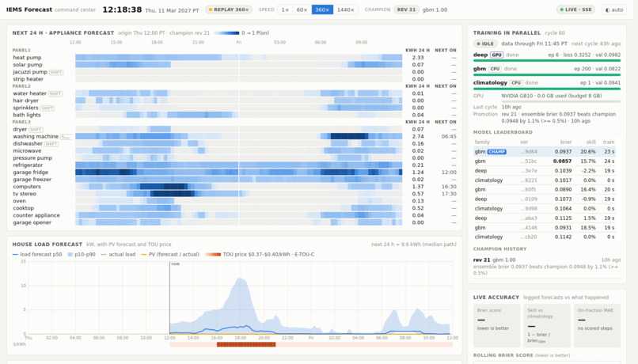Screen dimensions: 638x364
Task: Sort leaderboard by family column
Action: tap(482, 142)
